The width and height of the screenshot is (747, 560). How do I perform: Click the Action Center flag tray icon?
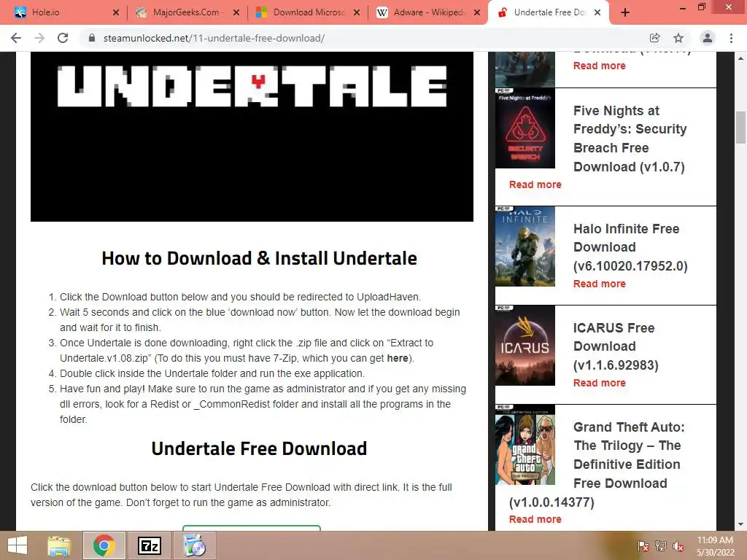click(643, 546)
